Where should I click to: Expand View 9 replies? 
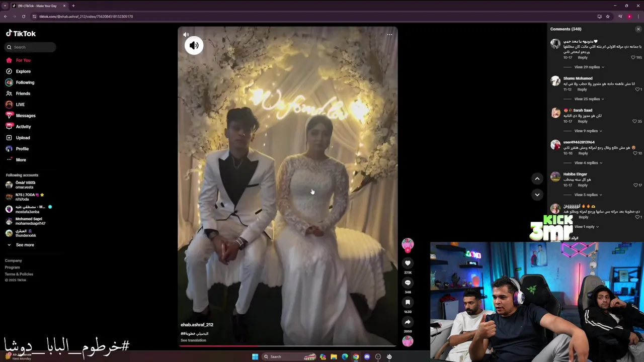588,131
